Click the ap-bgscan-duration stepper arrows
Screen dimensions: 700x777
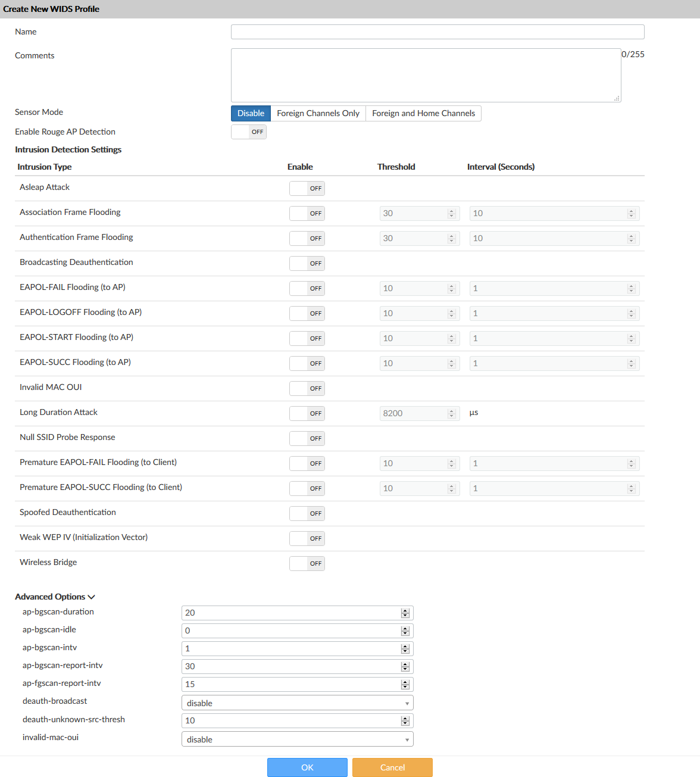coord(405,613)
